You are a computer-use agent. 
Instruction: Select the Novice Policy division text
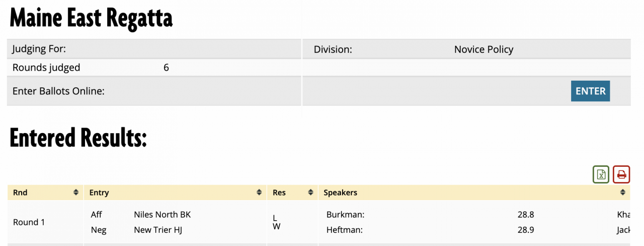[484, 49]
